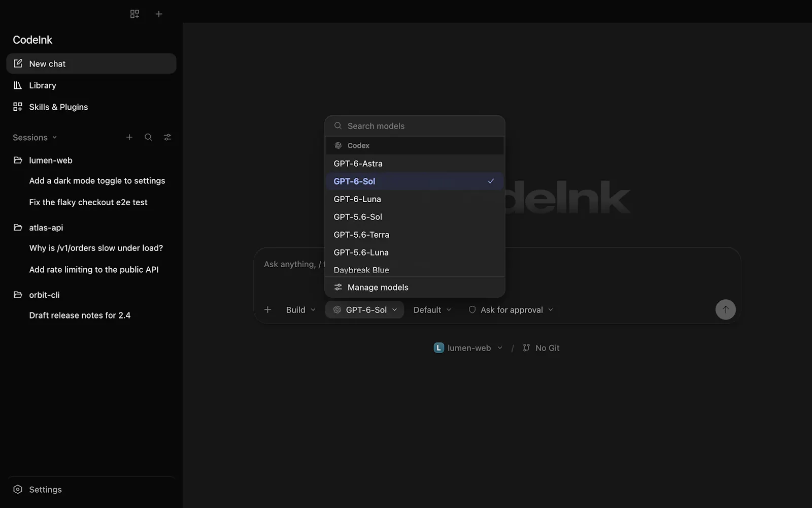
Task: Open Settings at sidebar bottom
Action: point(91,490)
